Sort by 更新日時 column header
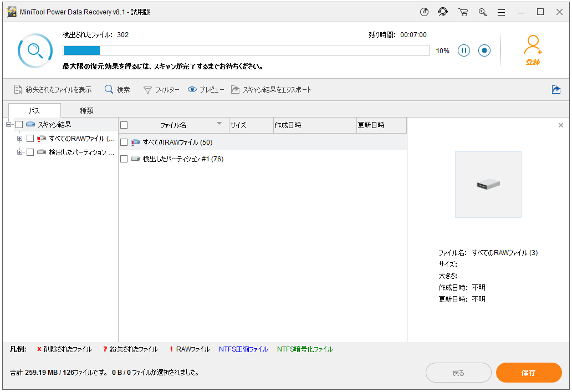The image size is (572, 392). [x=381, y=125]
